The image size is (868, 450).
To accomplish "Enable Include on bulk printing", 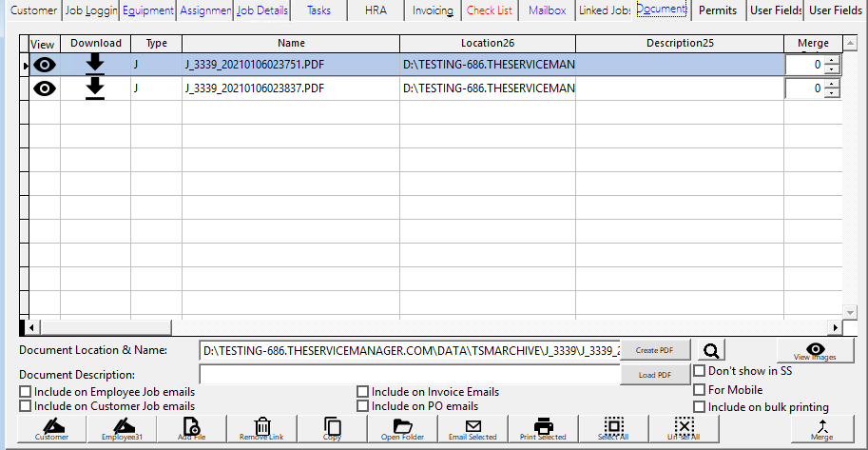I will pos(700,407).
